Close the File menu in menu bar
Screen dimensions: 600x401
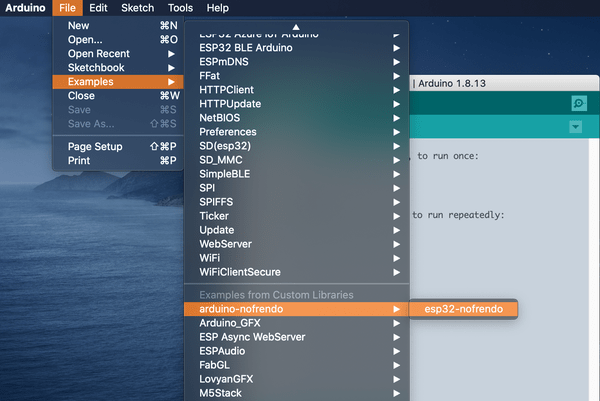(67, 8)
